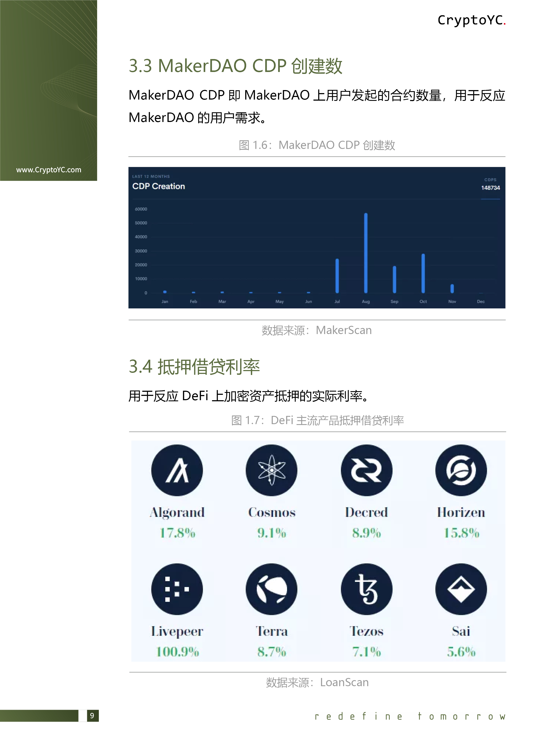Click the 'Mar' x-axis label

(x=222, y=302)
